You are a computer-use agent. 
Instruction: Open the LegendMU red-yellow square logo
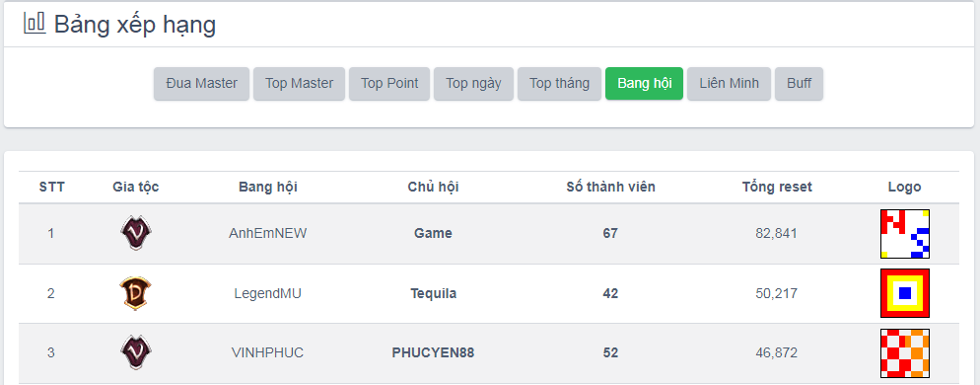(x=905, y=293)
